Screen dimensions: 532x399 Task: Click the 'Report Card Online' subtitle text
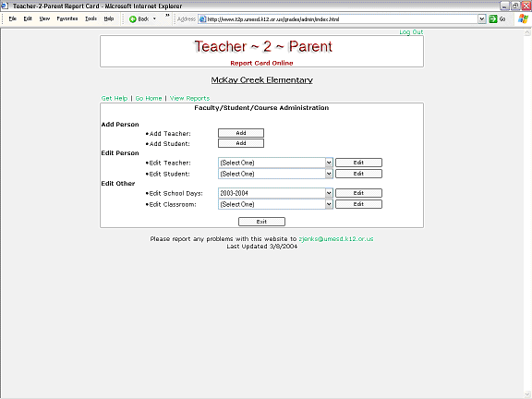[261, 63]
